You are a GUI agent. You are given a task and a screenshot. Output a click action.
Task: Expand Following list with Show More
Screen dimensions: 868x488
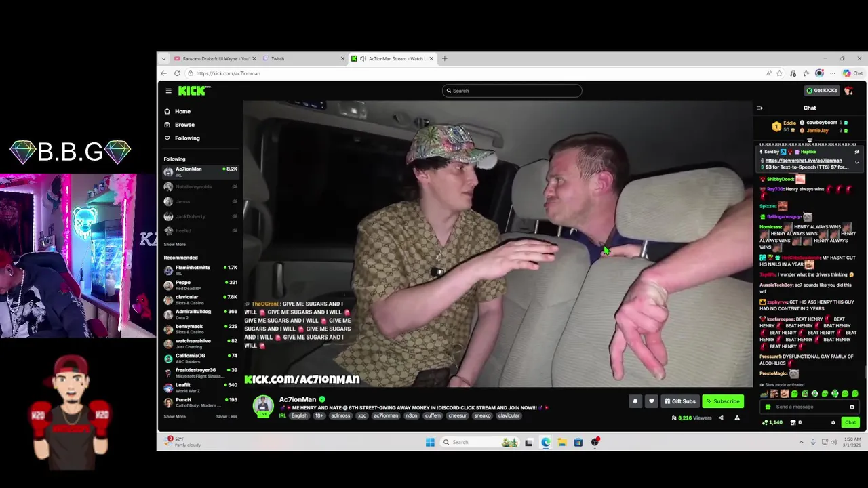click(x=174, y=245)
